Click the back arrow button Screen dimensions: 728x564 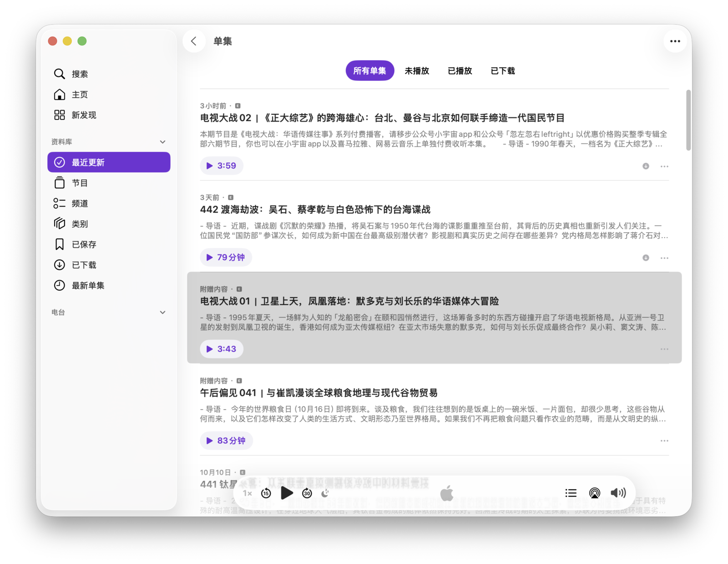[194, 41]
